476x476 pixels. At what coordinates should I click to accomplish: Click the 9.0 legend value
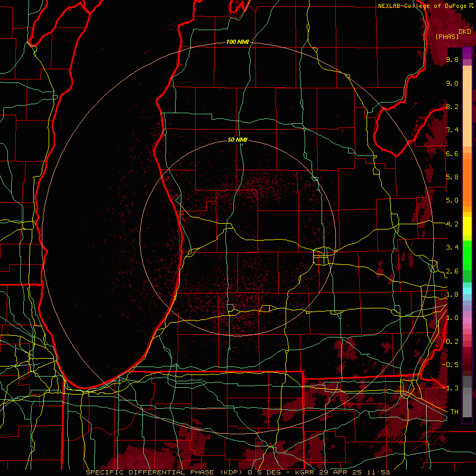[x=452, y=83]
